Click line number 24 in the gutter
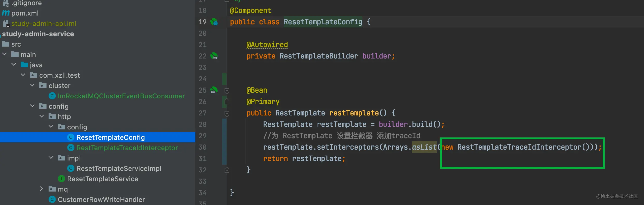 tap(202, 79)
